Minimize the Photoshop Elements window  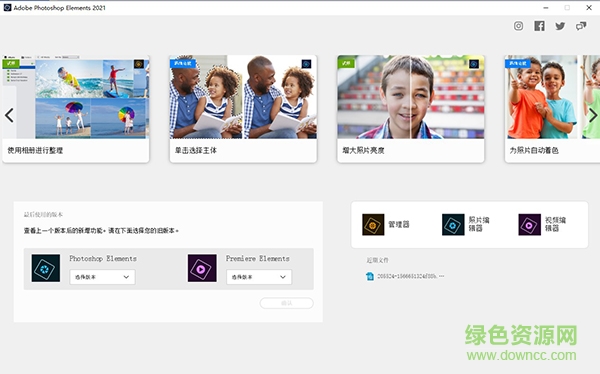click(546, 8)
